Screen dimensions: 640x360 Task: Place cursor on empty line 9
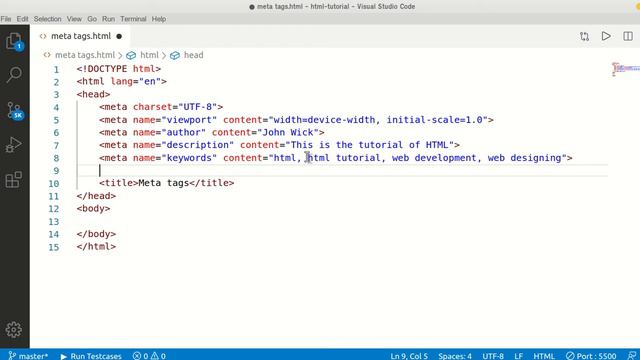point(343,171)
